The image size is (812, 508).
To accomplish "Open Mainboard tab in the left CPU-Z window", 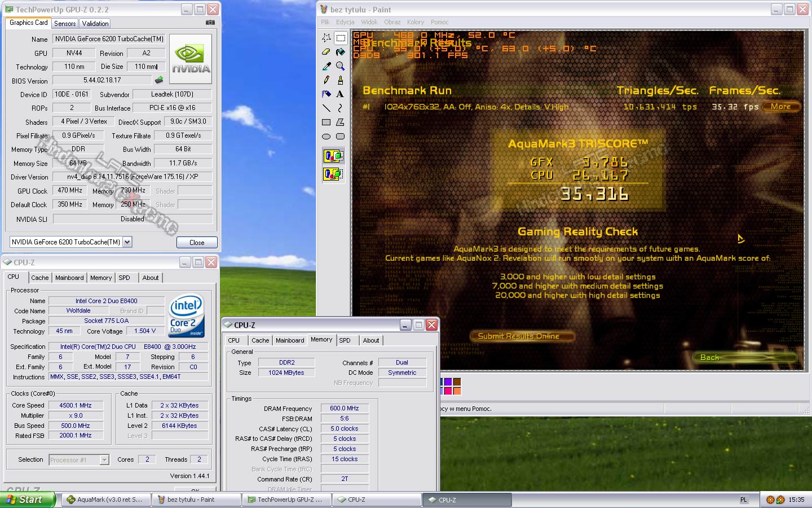I will (x=69, y=278).
